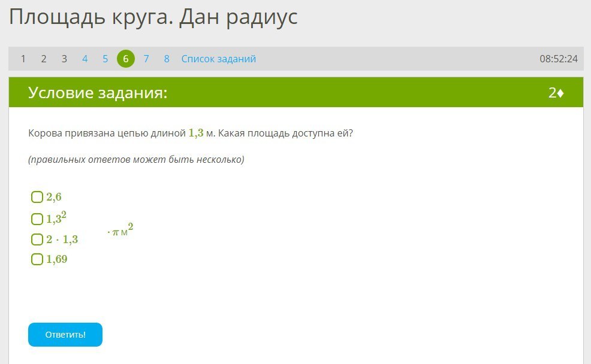The height and width of the screenshot is (364, 591).
Task: Go to task 7 link
Action: pyautogui.click(x=146, y=59)
